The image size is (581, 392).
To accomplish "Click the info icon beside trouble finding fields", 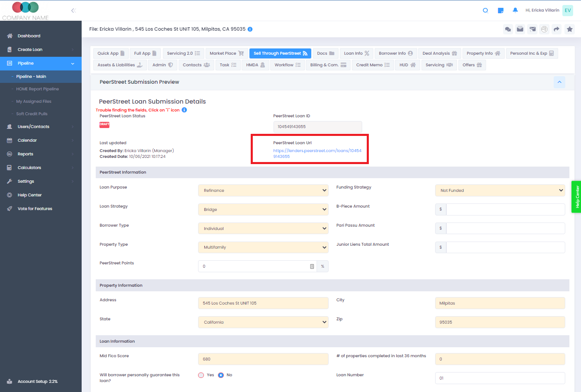I will (x=184, y=110).
